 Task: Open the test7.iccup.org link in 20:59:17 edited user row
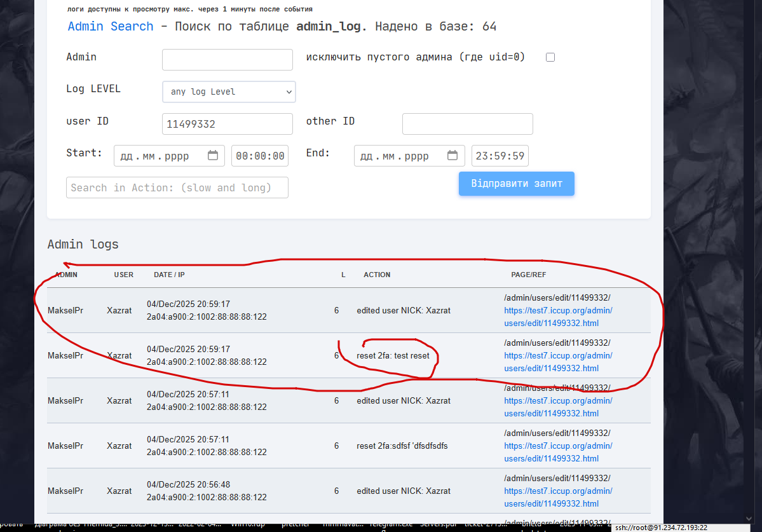tap(558, 317)
